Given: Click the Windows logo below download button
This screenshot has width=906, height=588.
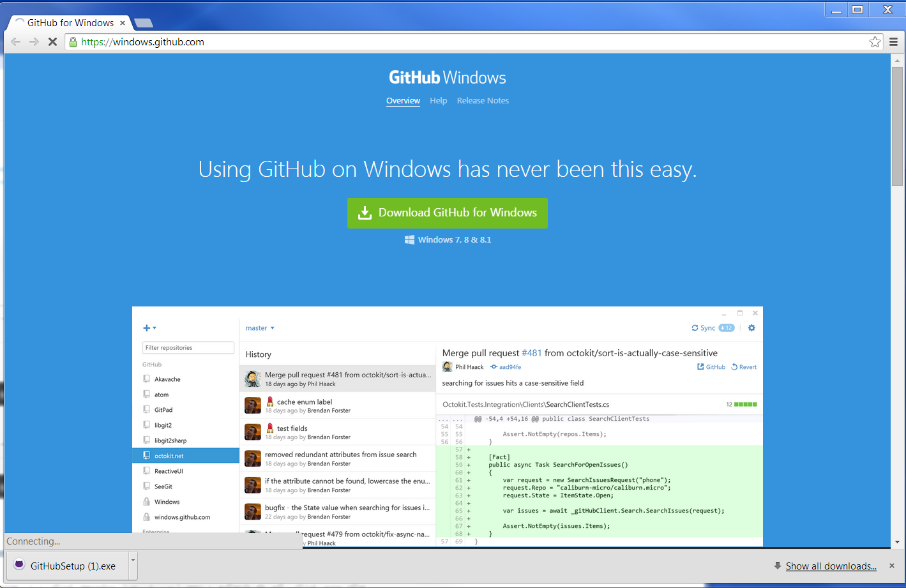Looking at the screenshot, I should click(409, 239).
